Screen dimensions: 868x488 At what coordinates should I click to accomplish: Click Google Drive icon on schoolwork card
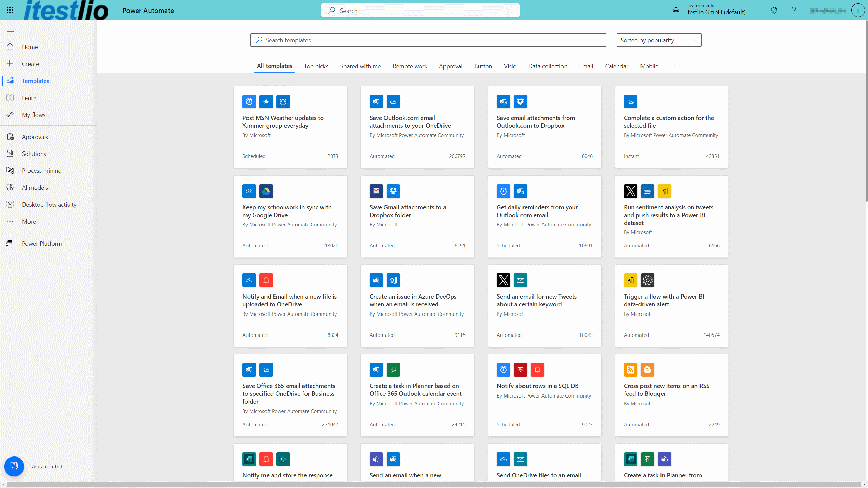click(266, 191)
